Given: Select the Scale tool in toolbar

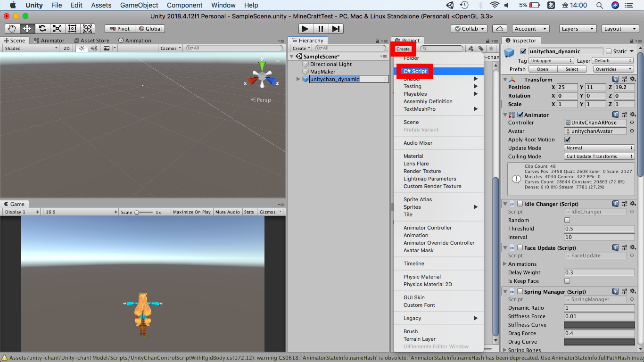Looking at the screenshot, I should click(x=57, y=29).
